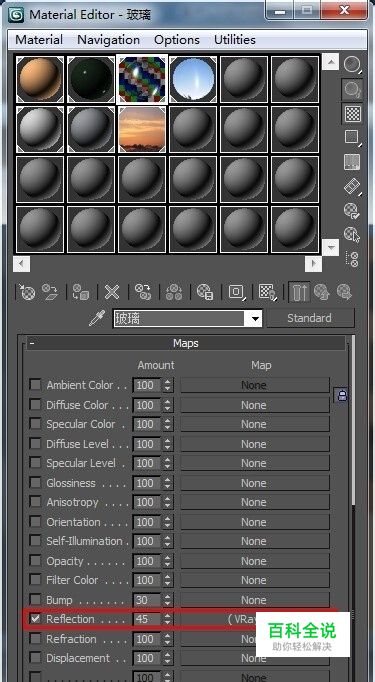Click Diffuse Color None map button

click(255, 405)
